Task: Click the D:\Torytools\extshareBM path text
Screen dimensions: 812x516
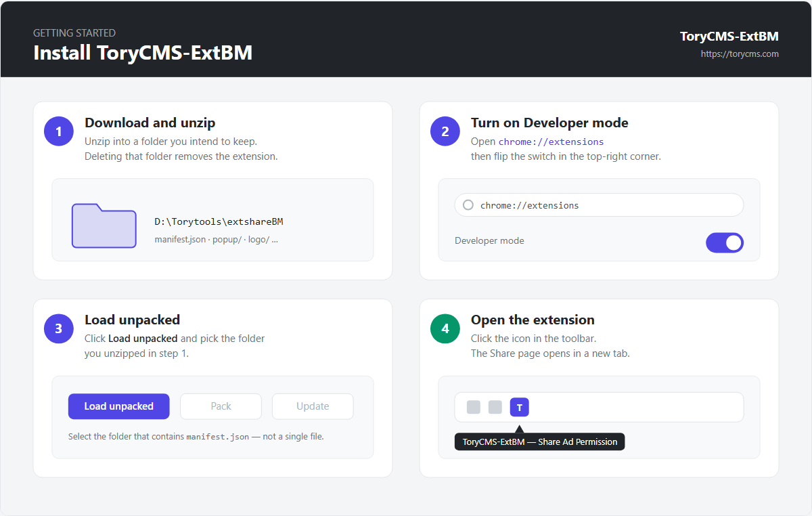Action: click(x=219, y=221)
